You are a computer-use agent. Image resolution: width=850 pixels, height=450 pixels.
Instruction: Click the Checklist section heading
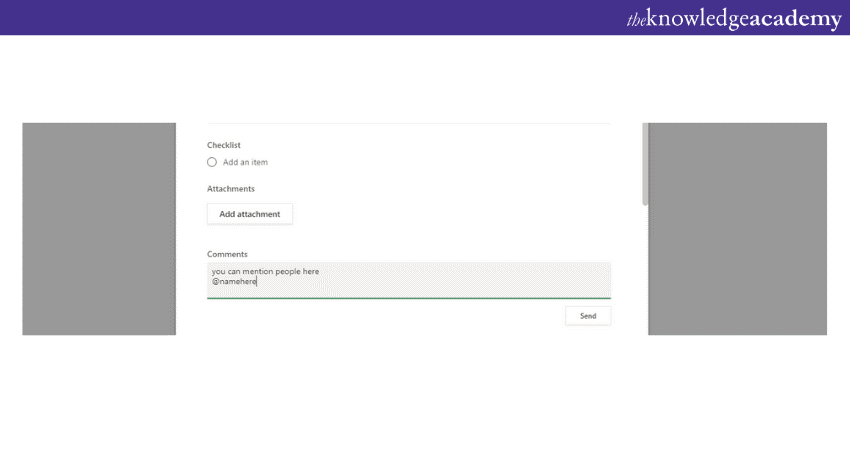224,145
